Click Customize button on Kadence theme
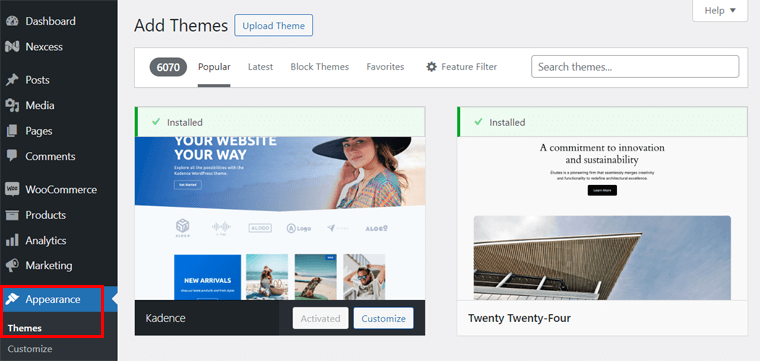 (x=383, y=318)
